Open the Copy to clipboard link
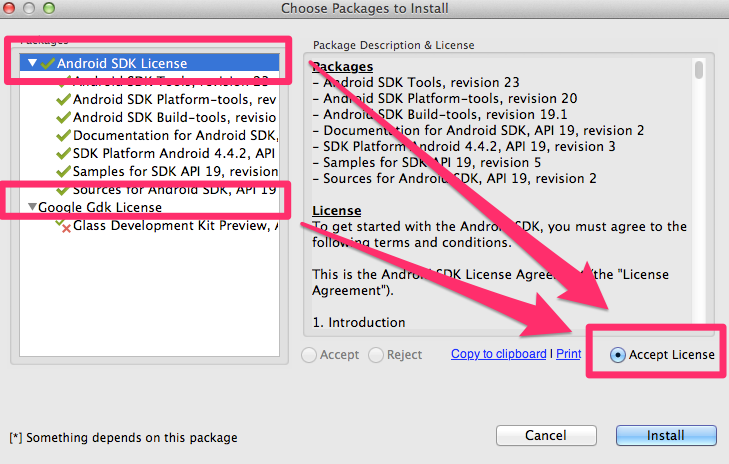729x464 pixels. point(499,354)
